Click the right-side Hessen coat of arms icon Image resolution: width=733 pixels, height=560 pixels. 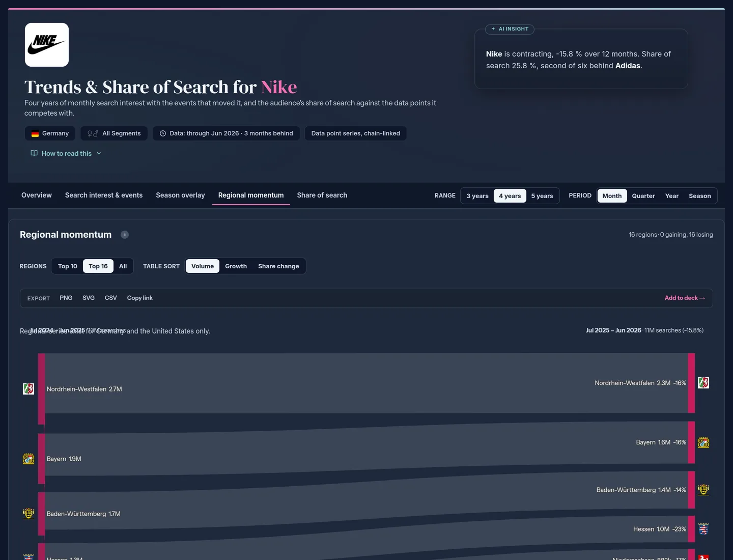point(703,529)
